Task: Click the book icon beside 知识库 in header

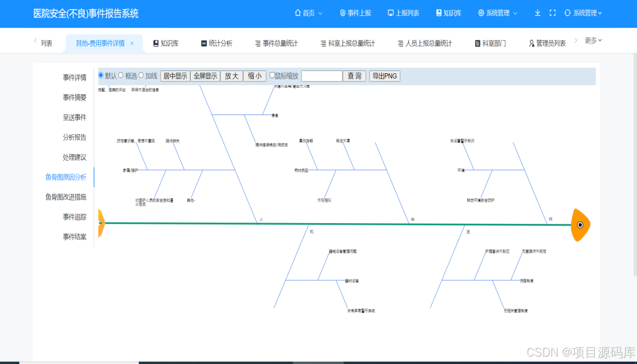Action: pyautogui.click(x=439, y=13)
